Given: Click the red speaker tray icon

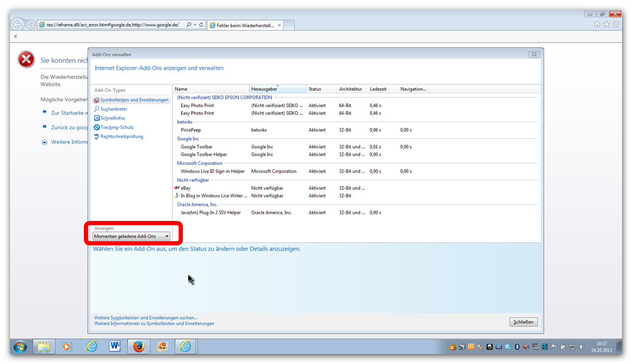Looking at the screenshot, I should (x=526, y=347).
